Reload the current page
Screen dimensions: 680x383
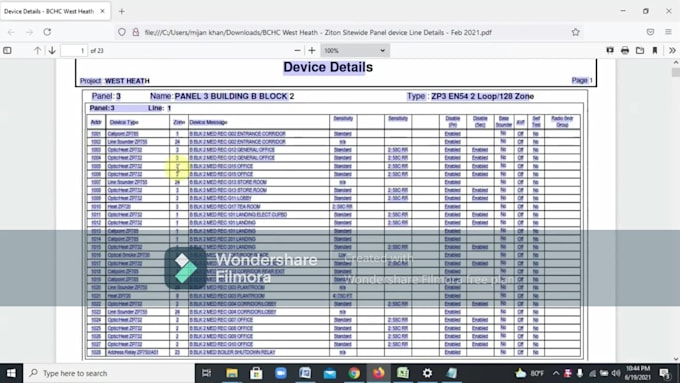pos(47,32)
